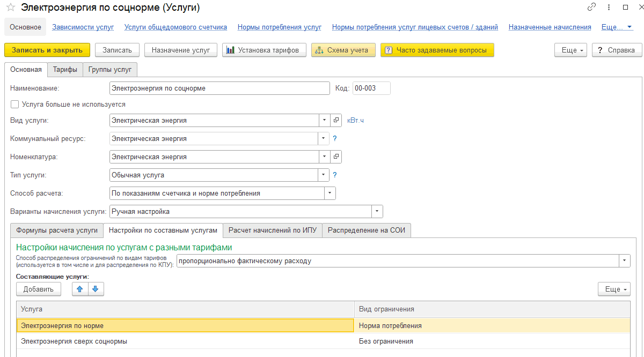Click the Услуга column header
Screen dimensions: 644x357
pyautogui.click(x=185, y=309)
